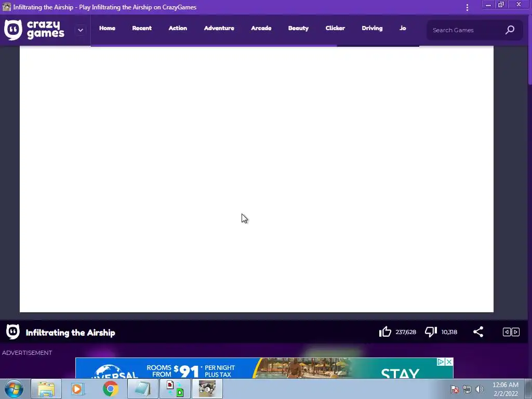Go to the Beauty category
The height and width of the screenshot is (399, 532).
pos(298,28)
